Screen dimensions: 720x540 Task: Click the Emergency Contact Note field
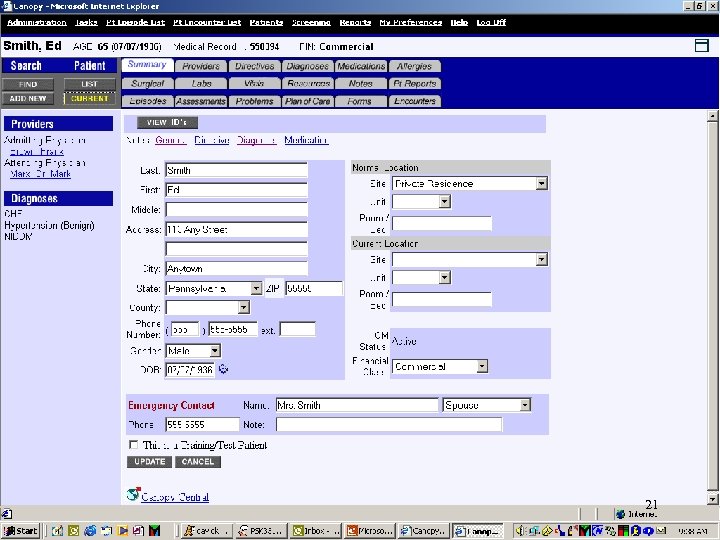click(x=389, y=424)
